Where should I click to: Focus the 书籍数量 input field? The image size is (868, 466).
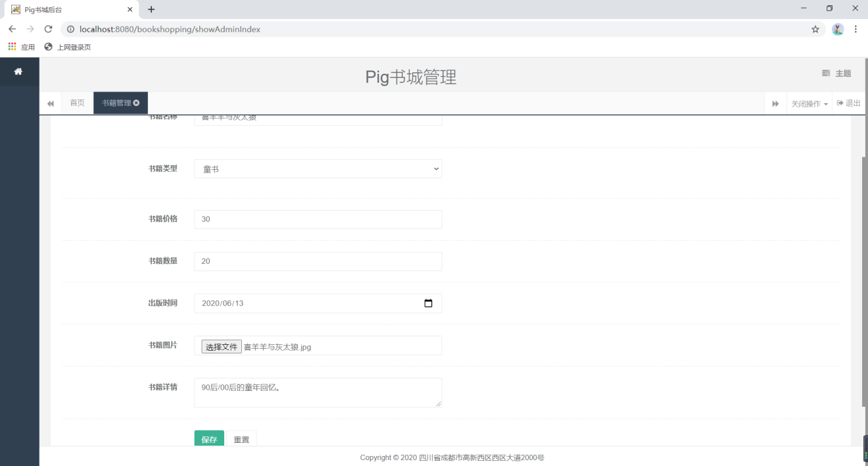tap(318, 261)
